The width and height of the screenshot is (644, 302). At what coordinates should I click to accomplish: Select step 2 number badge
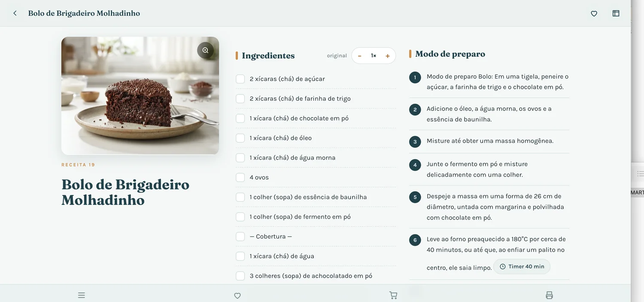(415, 110)
